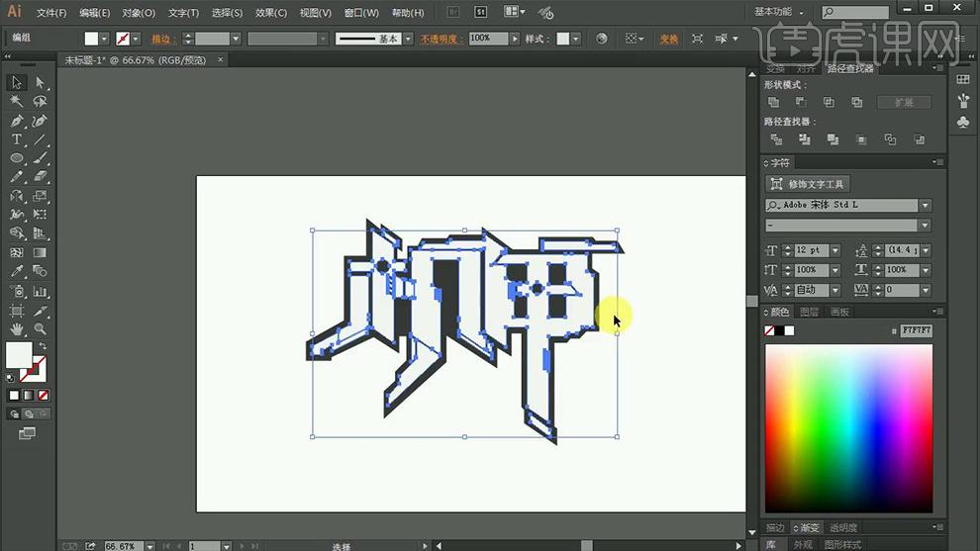
Task: Select the Hand tool
Action: click(17, 328)
